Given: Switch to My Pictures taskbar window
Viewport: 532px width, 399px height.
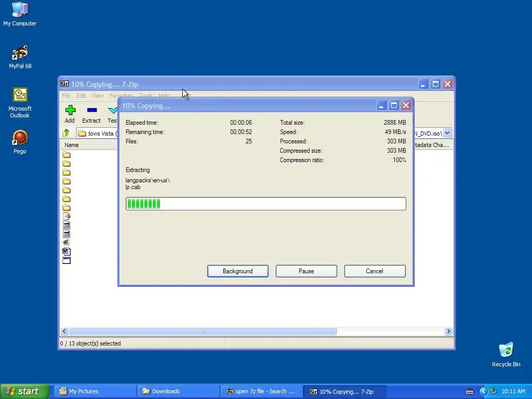Looking at the screenshot, I should coord(95,392).
